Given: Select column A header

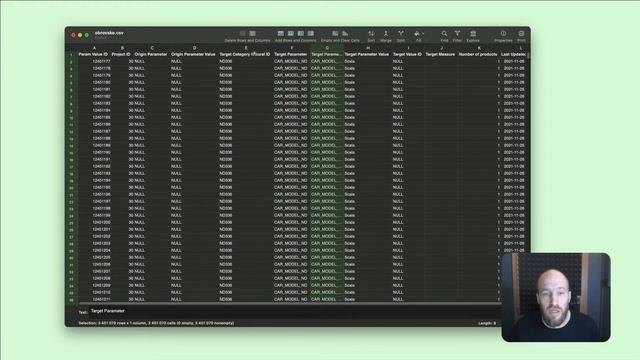Looking at the screenshot, I should coord(94,48).
